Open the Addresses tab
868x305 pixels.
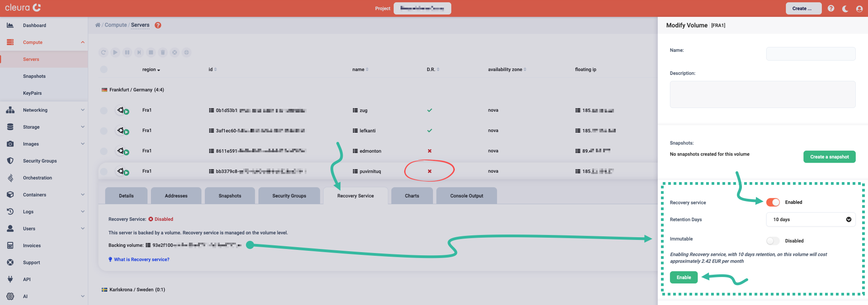click(176, 196)
